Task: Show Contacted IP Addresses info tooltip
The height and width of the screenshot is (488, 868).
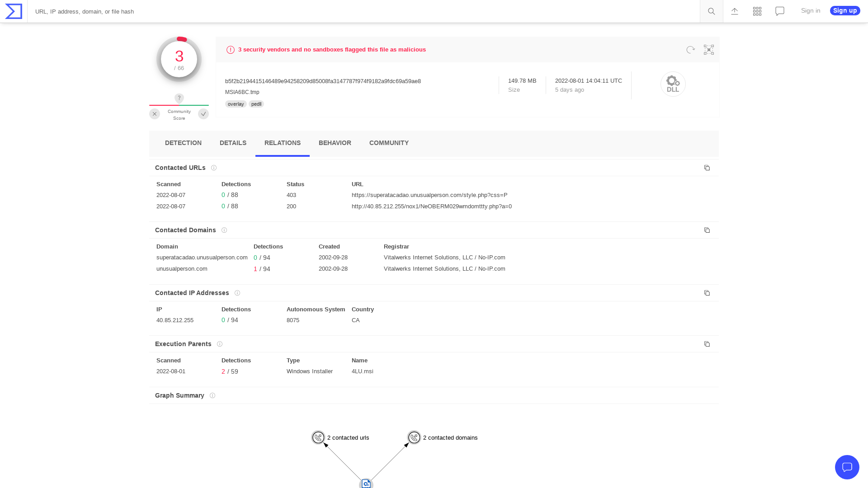Action: pyautogui.click(x=237, y=293)
